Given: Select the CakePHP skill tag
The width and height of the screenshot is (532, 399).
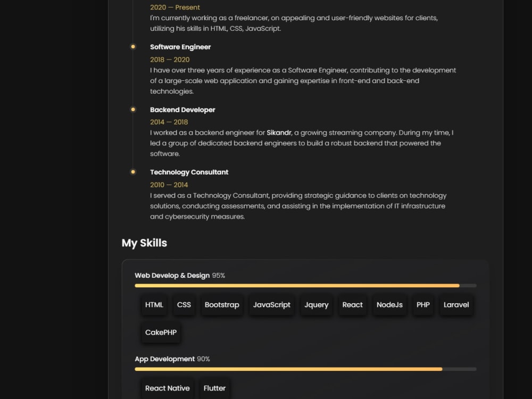Looking at the screenshot, I should (x=161, y=332).
